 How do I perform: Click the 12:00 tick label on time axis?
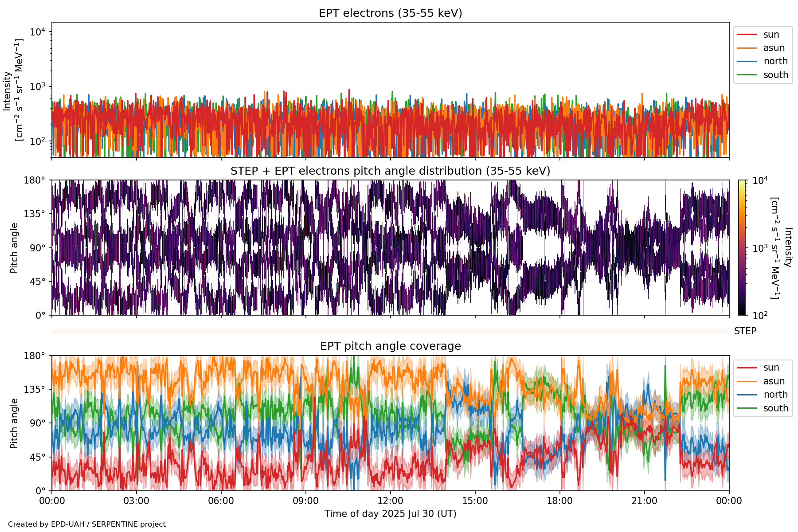coord(390,501)
